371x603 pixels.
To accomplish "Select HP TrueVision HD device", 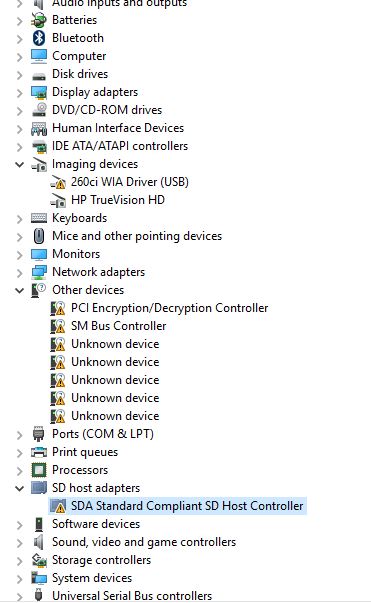I will (118, 200).
